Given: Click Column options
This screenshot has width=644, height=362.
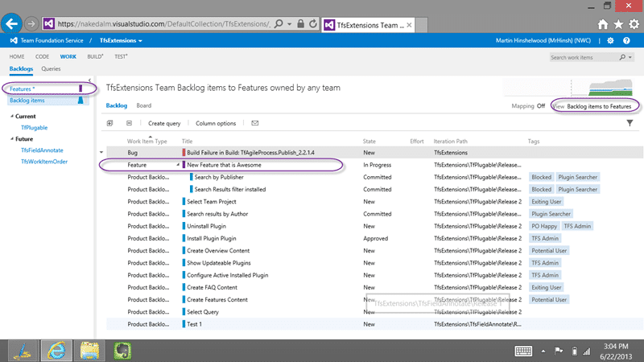Looking at the screenshot, I should point(216,123).
